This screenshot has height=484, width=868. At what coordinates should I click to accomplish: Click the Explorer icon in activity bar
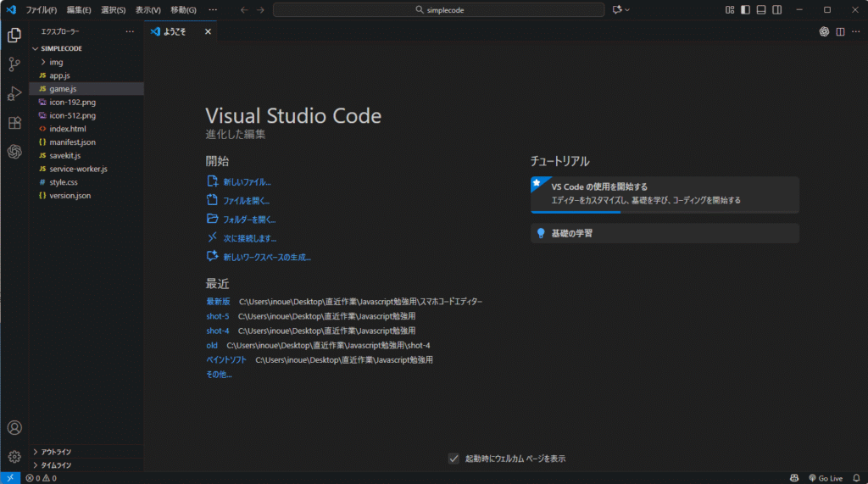point(14,36)
